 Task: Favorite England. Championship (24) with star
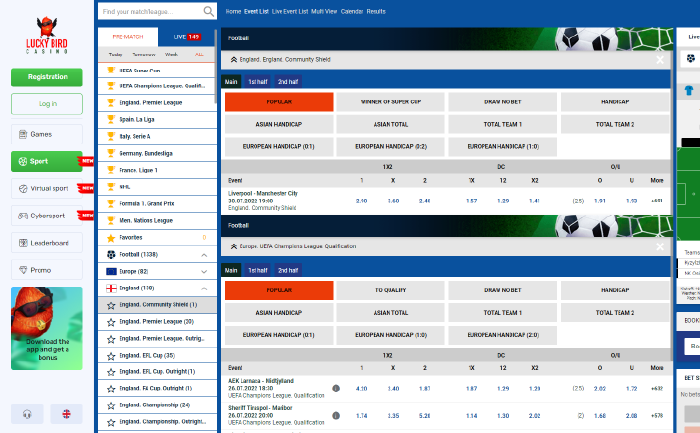coord(111,406)
